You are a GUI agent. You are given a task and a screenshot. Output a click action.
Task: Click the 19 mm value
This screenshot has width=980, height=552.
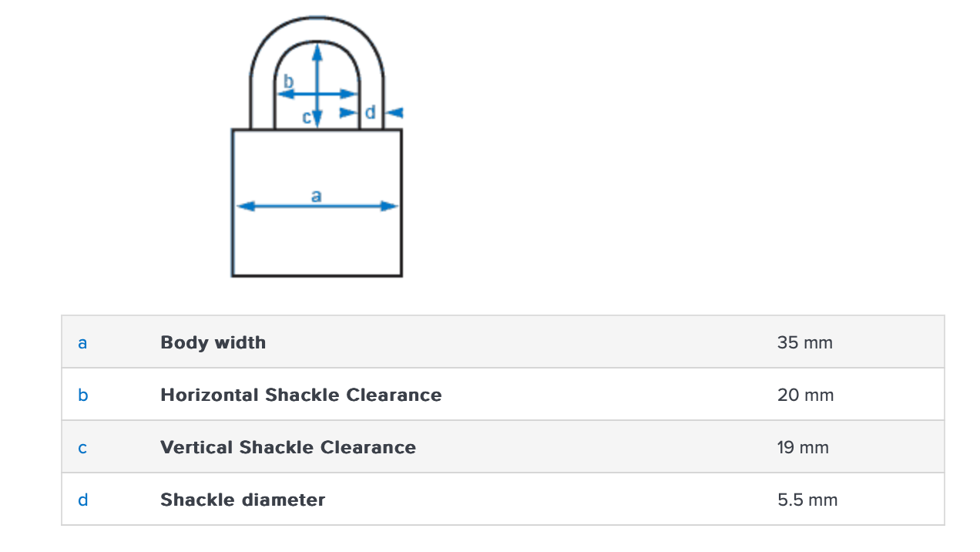[803, 447]
